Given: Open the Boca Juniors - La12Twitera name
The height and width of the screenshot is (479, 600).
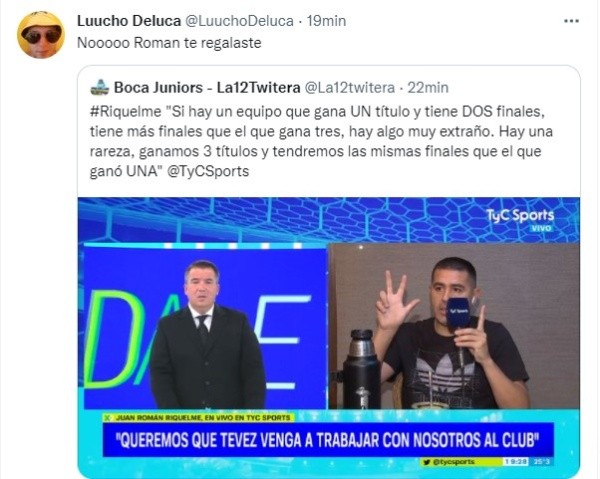Looking at the screenshot, I should click(x=207, y=88).
